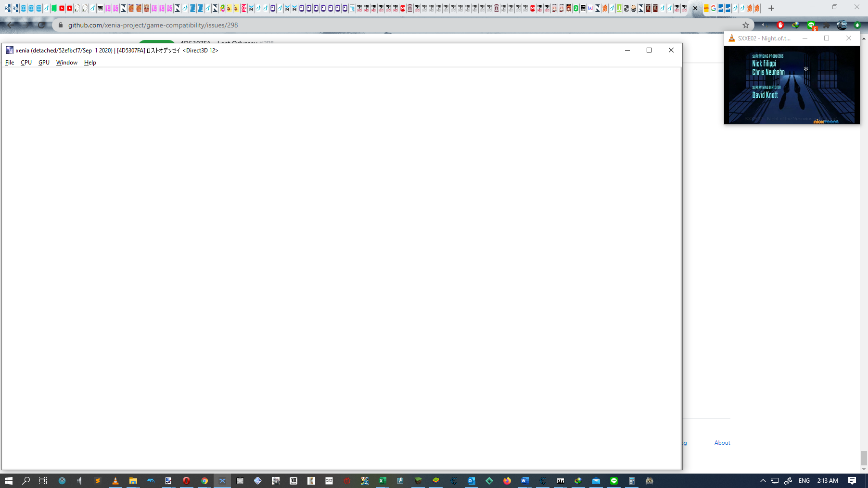Open Sublime Text from the taskbar

pos(98,481)
